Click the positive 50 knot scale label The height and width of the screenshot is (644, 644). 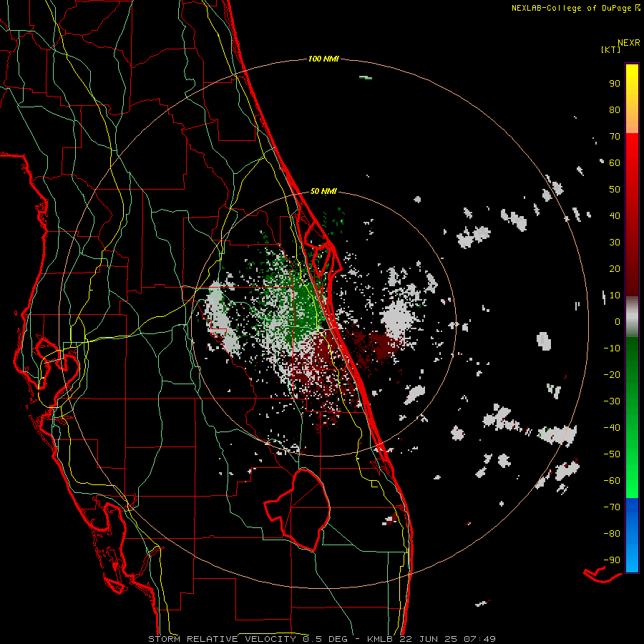(x=615, y=190)
